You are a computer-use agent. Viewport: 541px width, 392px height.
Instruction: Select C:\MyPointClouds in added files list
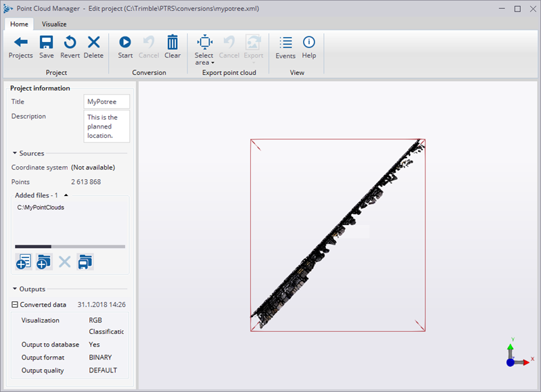41,207
